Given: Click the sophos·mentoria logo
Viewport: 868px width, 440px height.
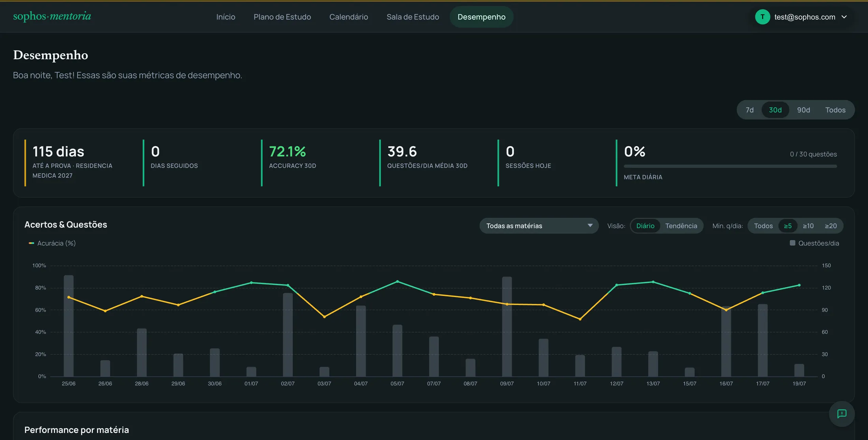Looking at the screenshot, I should (52, 16).
